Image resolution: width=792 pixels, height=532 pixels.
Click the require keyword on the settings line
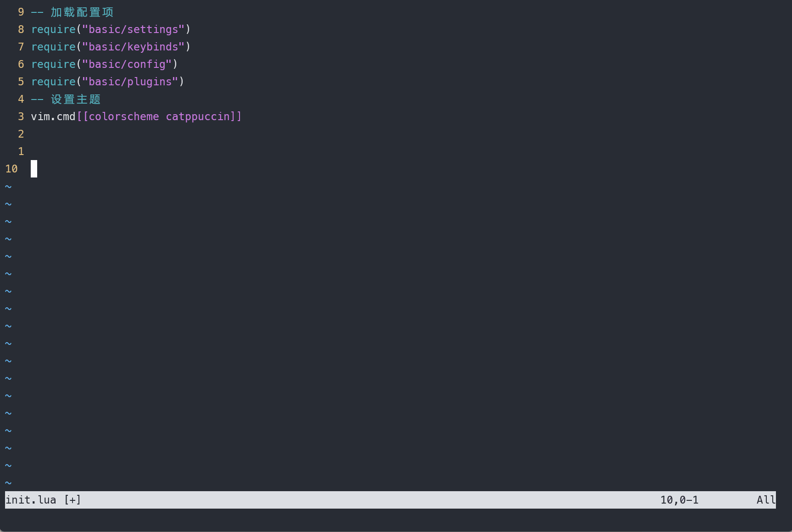click(53, 29)
